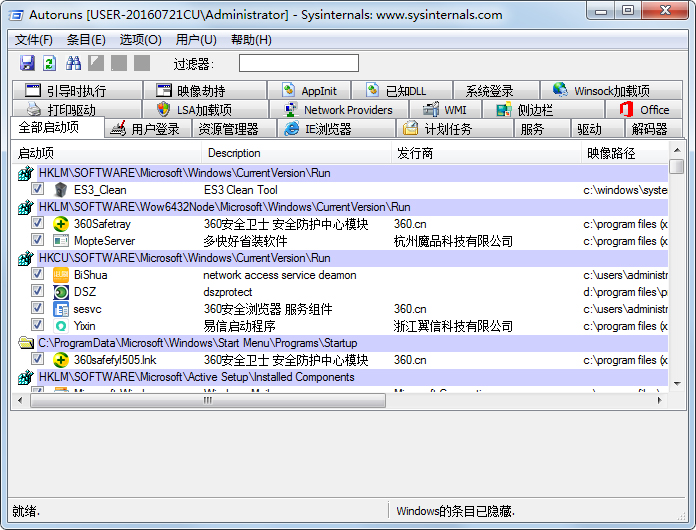This screenshot has height=530, width=696.
Task: Click the Startup folder icon
Action: click(26, 343)
